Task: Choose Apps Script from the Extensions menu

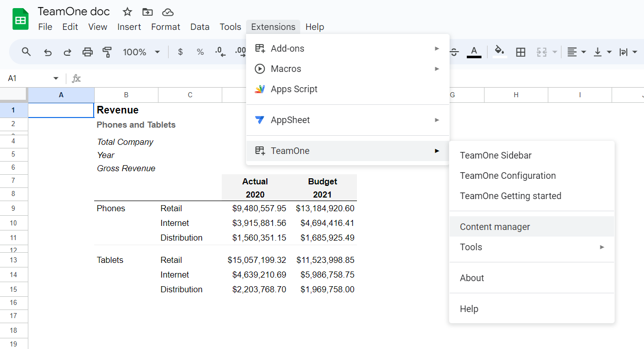Action: tap(348, 89)
